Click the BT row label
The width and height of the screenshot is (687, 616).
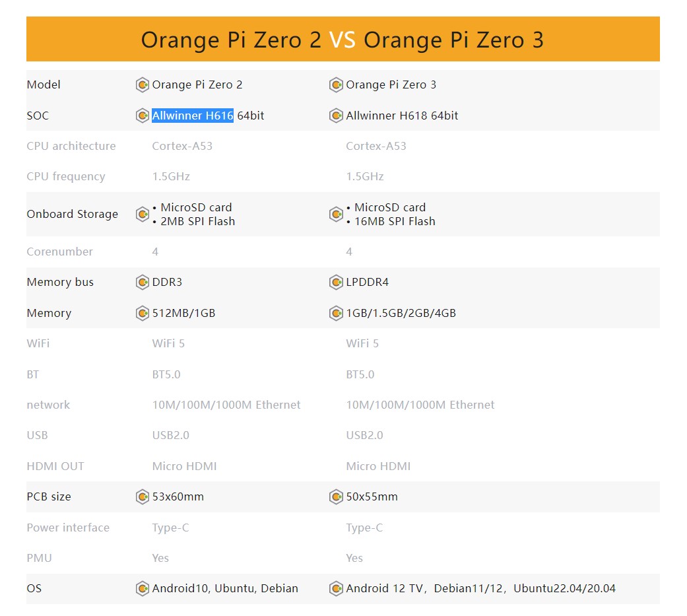(x=33, y=374)
